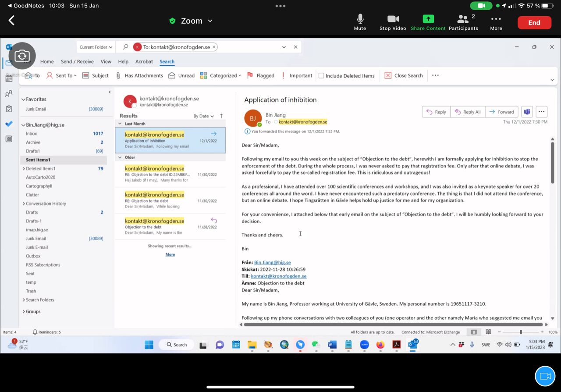Click the Share Content button
561x392 pixels.
point(428,22)
